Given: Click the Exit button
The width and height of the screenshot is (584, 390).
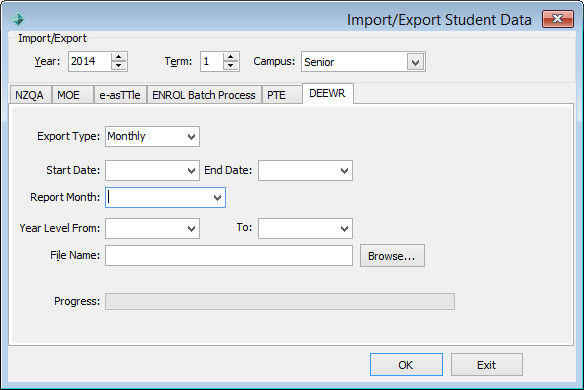Looking at the screenshot, I should (487, 365).
